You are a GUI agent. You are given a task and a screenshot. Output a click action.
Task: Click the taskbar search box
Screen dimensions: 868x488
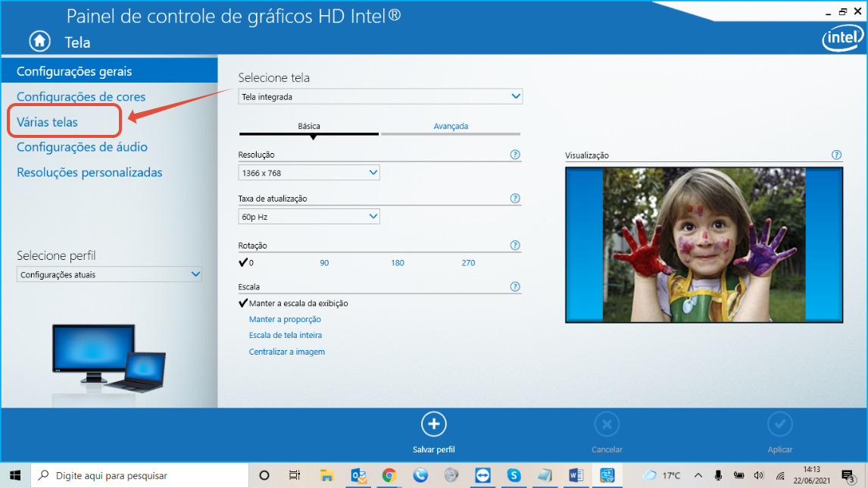[x=139, y=475]
